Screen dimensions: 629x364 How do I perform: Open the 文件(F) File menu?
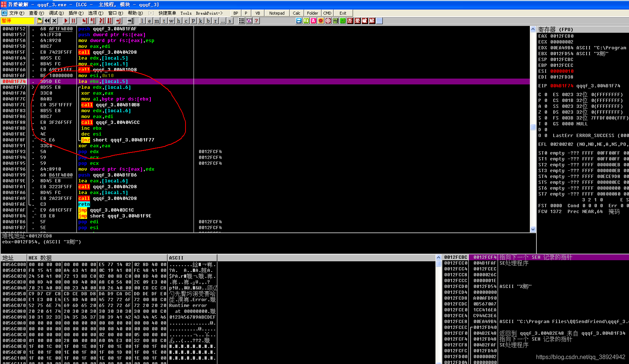tap(17, 13)
